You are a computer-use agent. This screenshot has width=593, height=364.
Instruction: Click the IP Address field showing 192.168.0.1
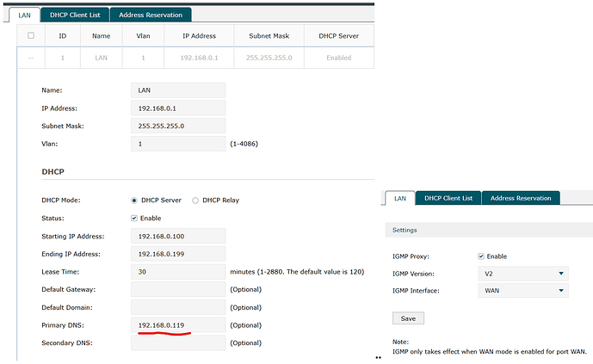point(178,108)
